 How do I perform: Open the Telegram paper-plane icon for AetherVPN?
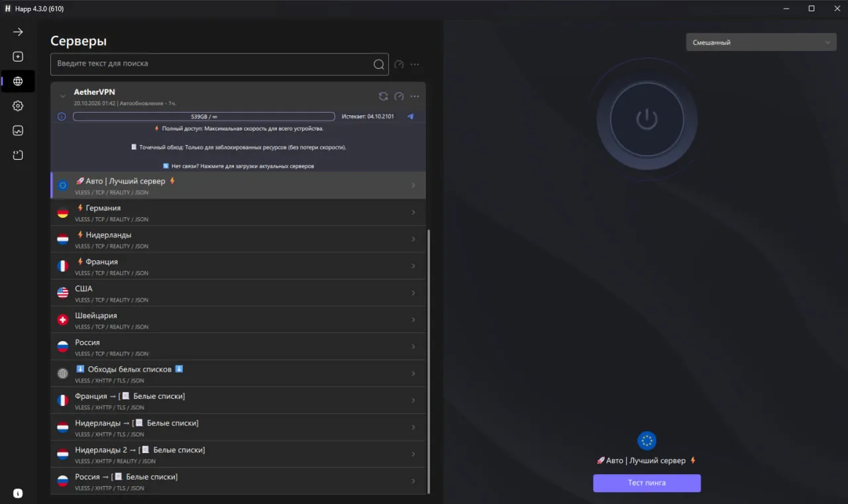[x=410, y=117]
